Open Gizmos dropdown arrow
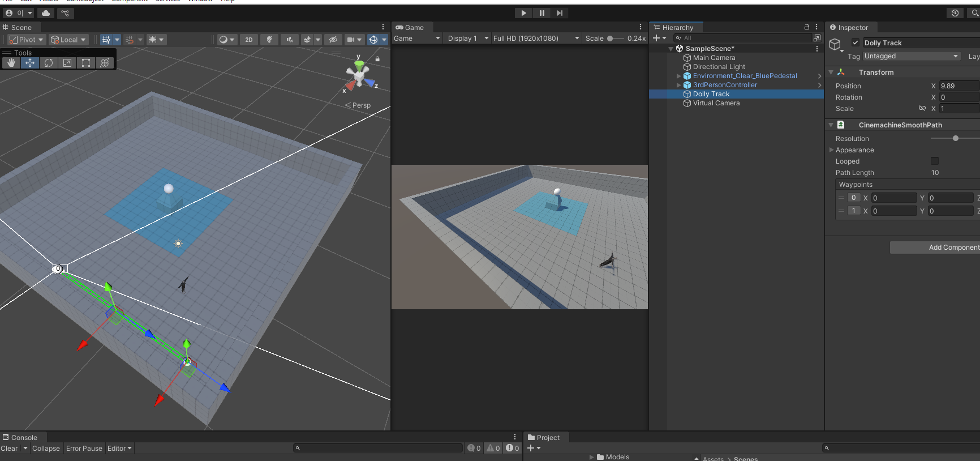980x461 pixels. (384, 40)
